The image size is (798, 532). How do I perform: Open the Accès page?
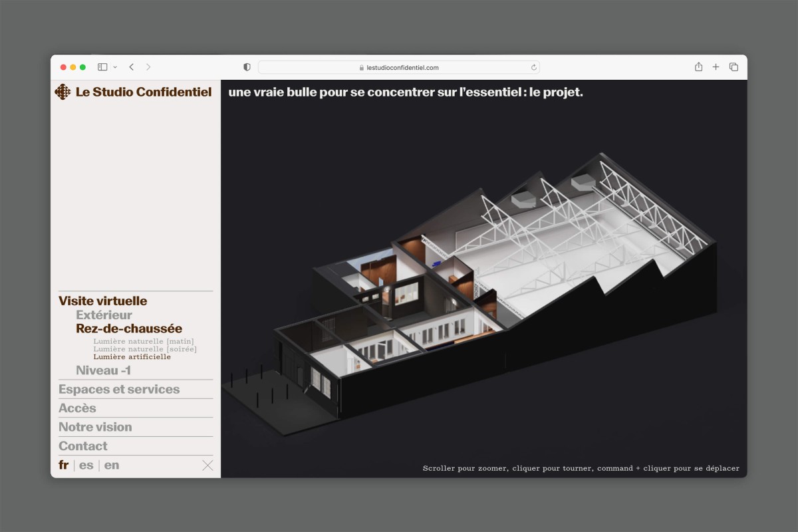click(x=78, y=408)
